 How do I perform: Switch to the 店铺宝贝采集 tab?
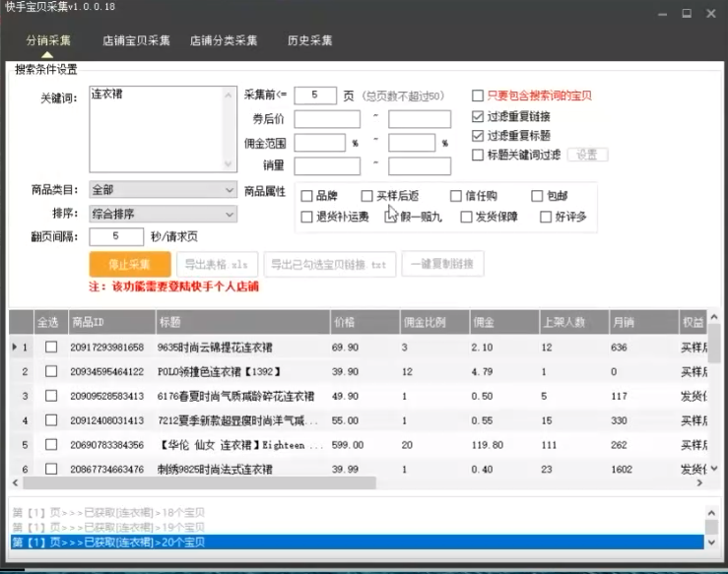tap(136, 40)
